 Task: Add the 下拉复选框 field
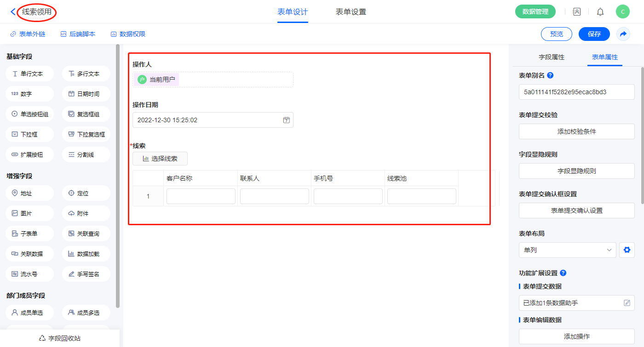86,134
